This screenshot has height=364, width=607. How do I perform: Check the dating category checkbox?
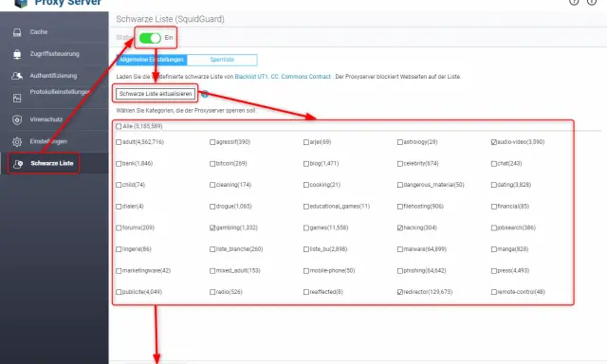[x=494, y=185]
